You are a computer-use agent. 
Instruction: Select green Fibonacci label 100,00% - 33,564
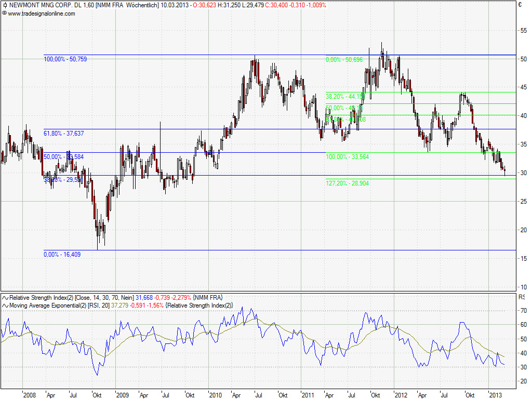click(347, 157)
